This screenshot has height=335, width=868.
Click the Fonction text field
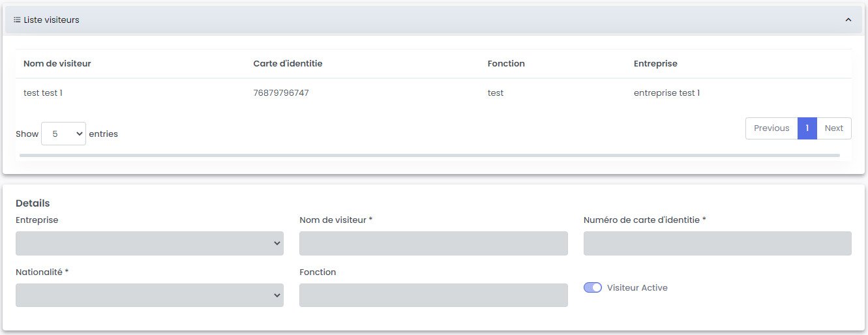(x=433, y=295)
